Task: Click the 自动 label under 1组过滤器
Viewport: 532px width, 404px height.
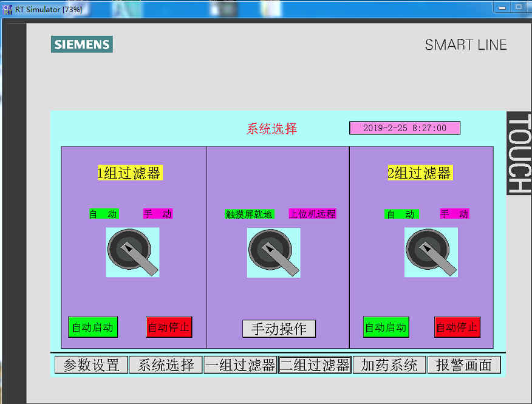Action: (104, 214)
